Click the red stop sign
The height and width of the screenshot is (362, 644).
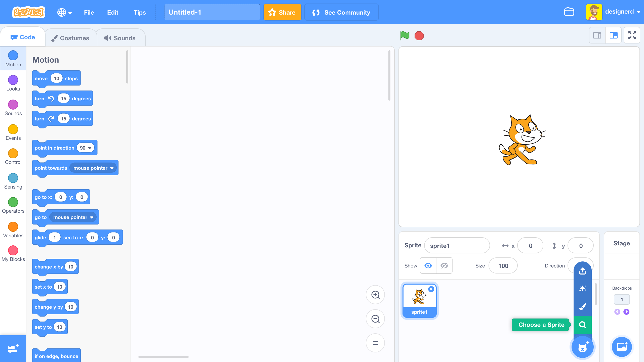click(x=419, y=36)
